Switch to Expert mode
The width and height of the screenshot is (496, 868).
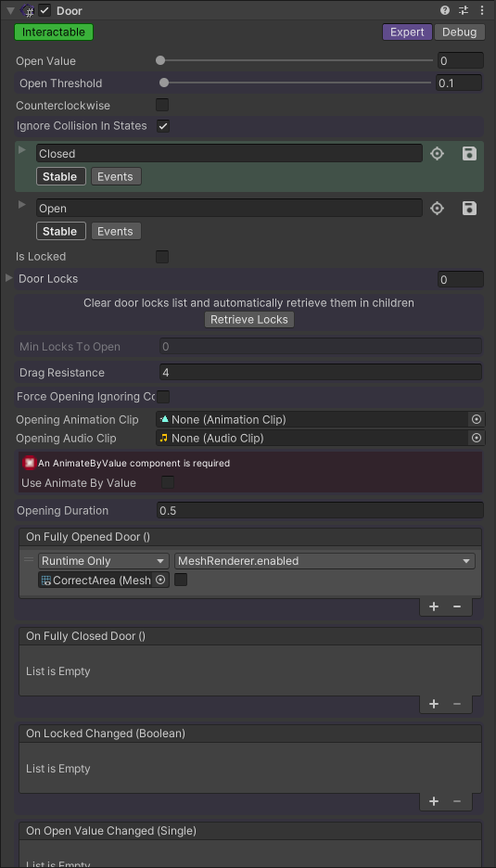pos(407,32)
